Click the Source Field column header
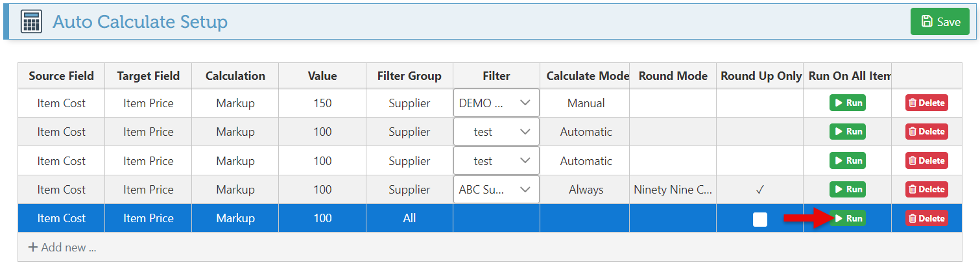980x267 pixels. click(61, 76)
